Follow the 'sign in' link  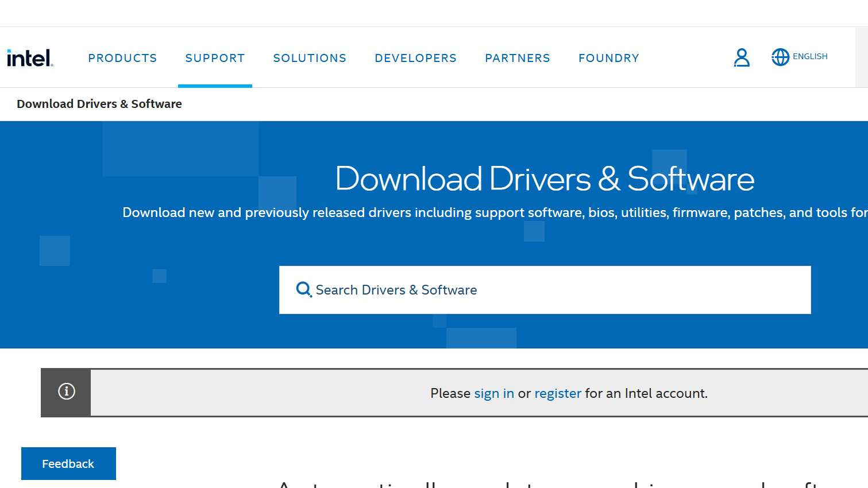(494, 393)
